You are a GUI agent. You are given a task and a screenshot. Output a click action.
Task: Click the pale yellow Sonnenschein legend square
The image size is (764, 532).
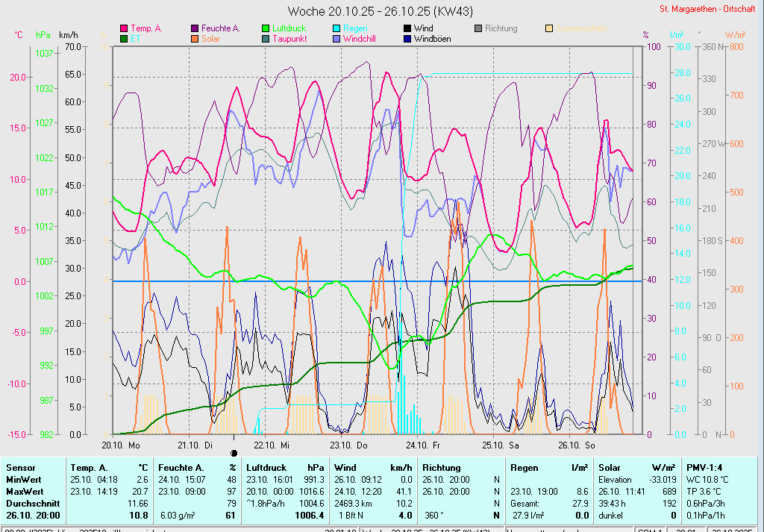(549, 28)
